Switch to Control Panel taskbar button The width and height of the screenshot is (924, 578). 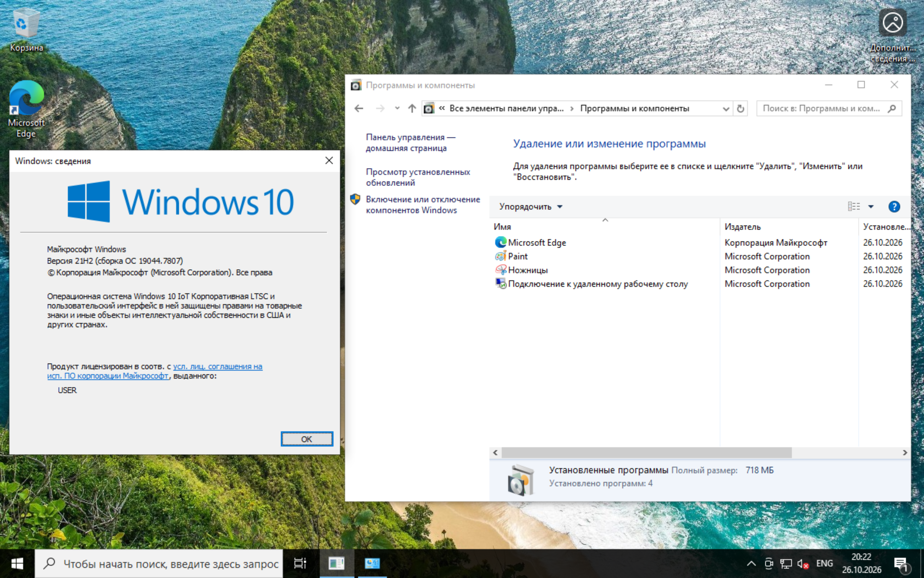(x=372, y=564)
